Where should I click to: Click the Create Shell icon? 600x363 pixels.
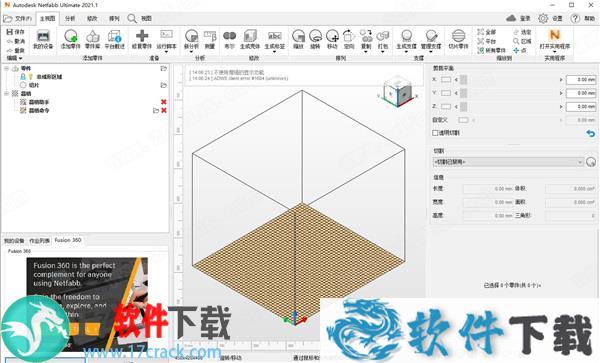(x=250, y=36)
